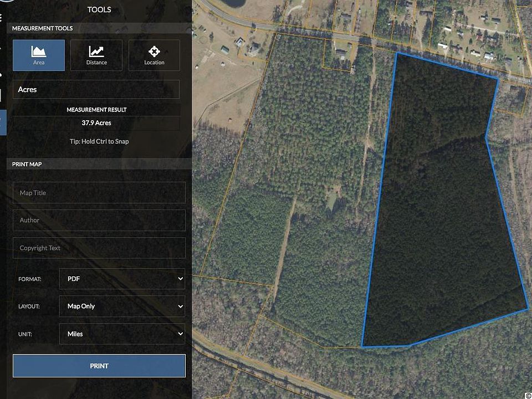The image size is (532, 399).
Task: Choose the Location crosshair tool
Action: tap(154, 55)
